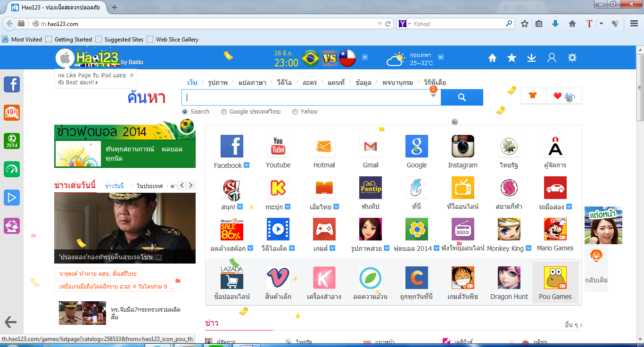Select the Yahoo radio button
The width and height of the screenshot is (644, 347).
coord(295,112)
